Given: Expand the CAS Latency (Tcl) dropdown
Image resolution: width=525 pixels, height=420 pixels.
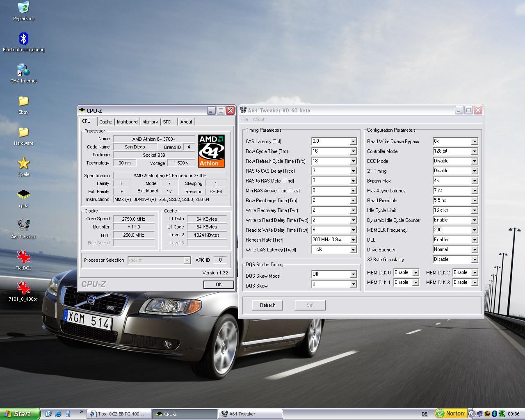Looking at the screenshot, I should coord(353,142).
